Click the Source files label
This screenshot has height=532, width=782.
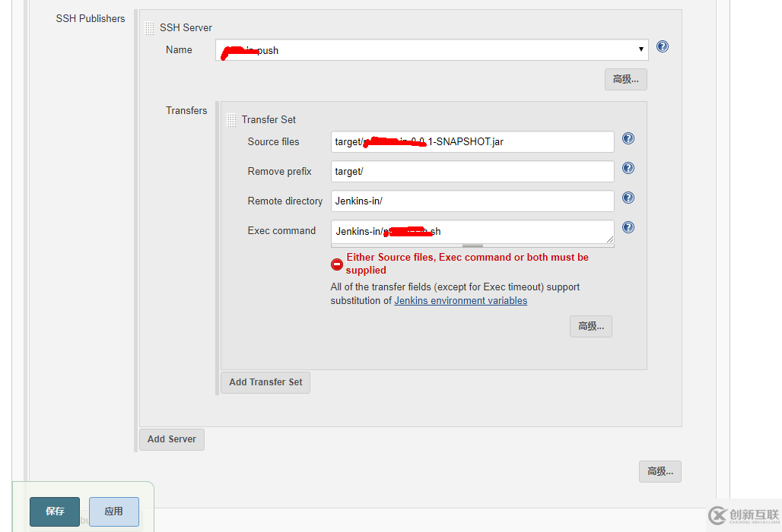pos(273,141)
